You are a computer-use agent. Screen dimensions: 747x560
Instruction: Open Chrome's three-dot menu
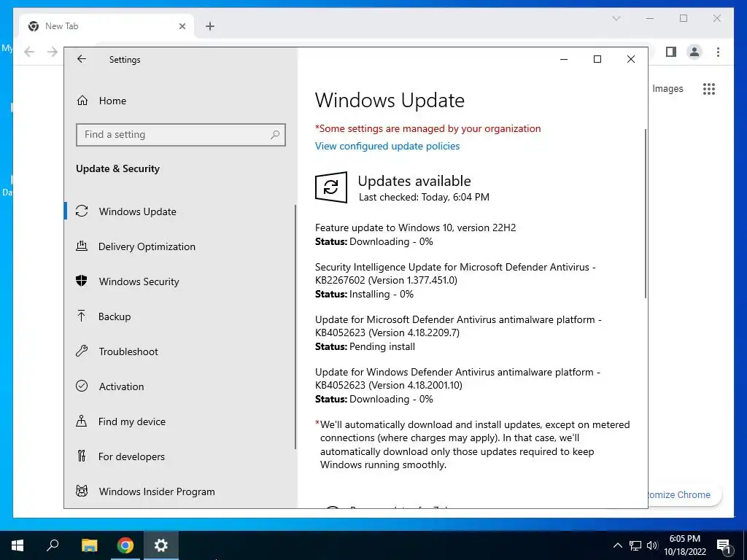tap(718, 52)
